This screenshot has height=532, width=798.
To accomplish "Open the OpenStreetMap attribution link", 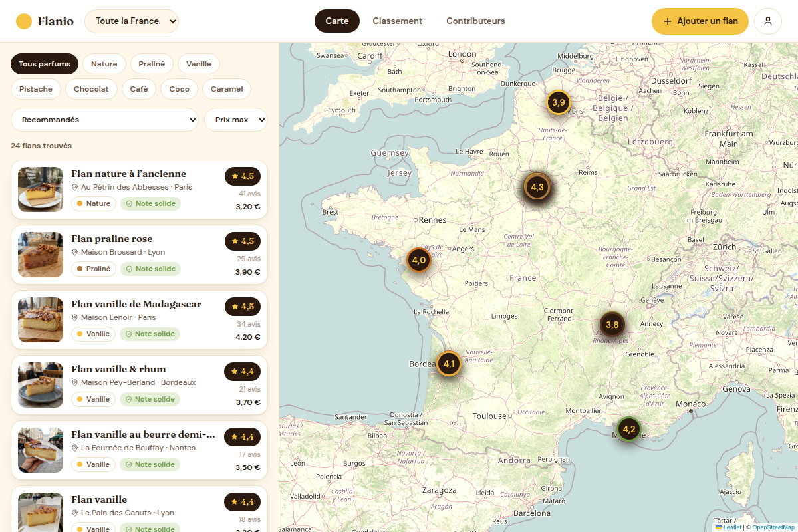I will coord(773,527).
